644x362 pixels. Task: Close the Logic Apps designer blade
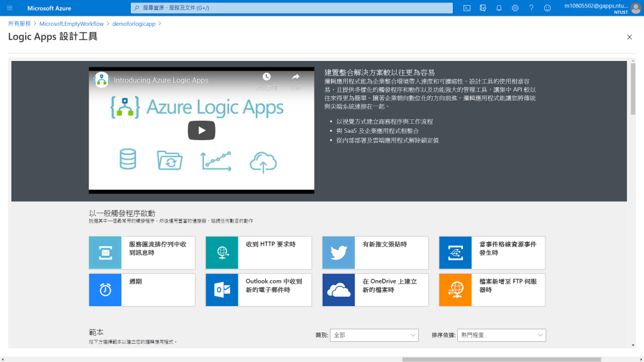(x=629, y=37)
